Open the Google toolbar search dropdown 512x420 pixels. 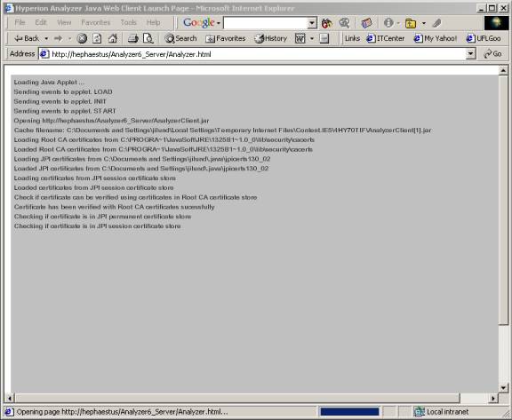[x=312, y=23]
